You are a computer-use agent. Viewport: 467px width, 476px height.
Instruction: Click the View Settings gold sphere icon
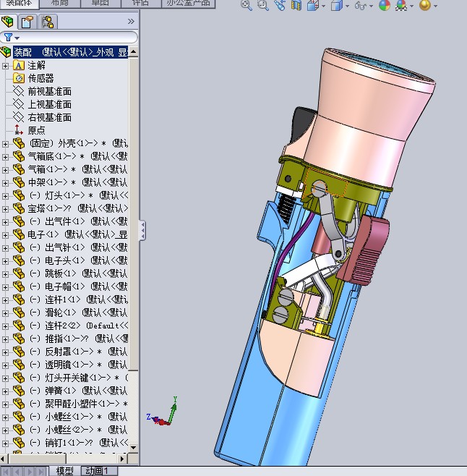(425, 5)
